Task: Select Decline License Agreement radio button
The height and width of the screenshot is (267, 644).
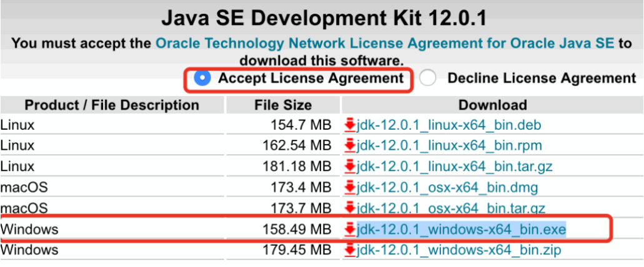Action: [427, 78]
